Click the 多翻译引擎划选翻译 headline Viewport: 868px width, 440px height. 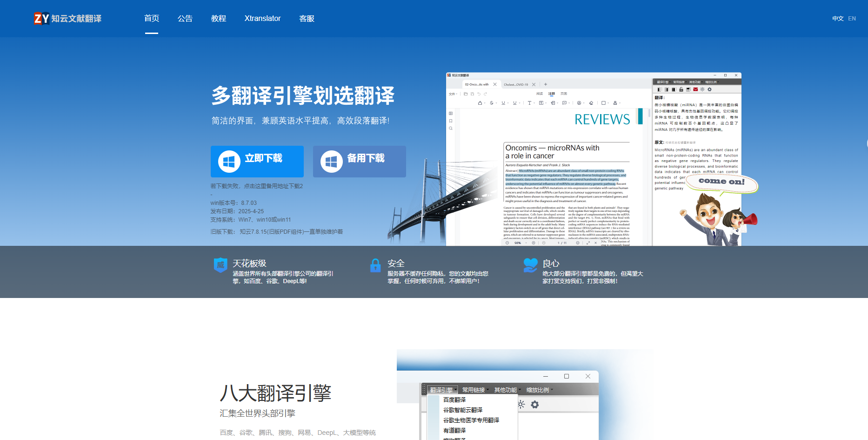pos(303,95)
